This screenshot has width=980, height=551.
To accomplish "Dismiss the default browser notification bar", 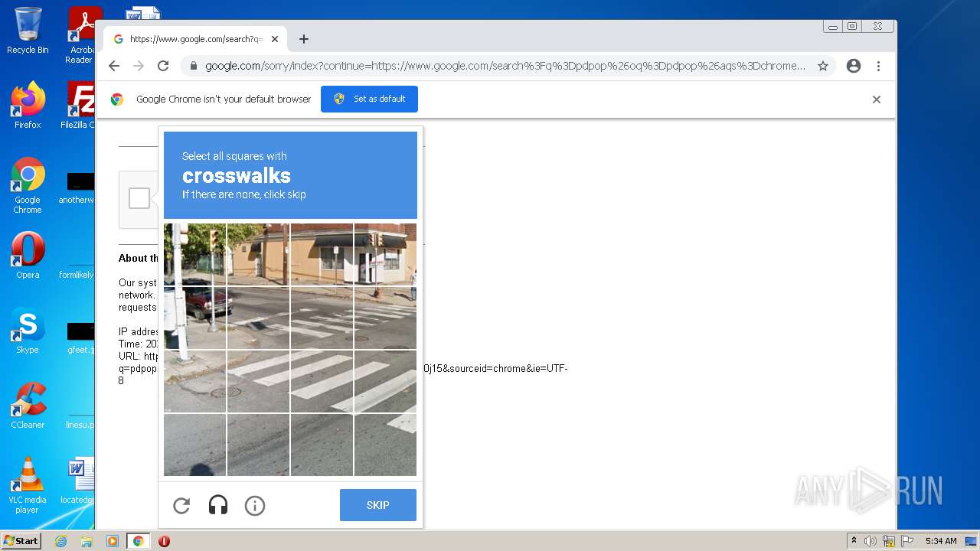I will [877, 99].
